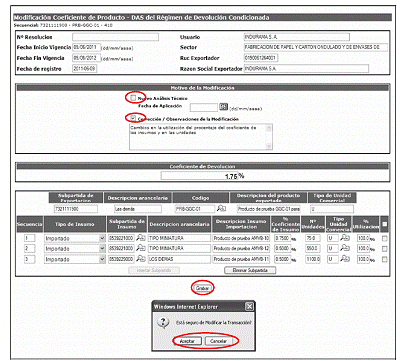The height and width of the screenshot is (361, 405).
Task: Click the Nº Unidades field with 75.0
Action: (x=313, y=238)
